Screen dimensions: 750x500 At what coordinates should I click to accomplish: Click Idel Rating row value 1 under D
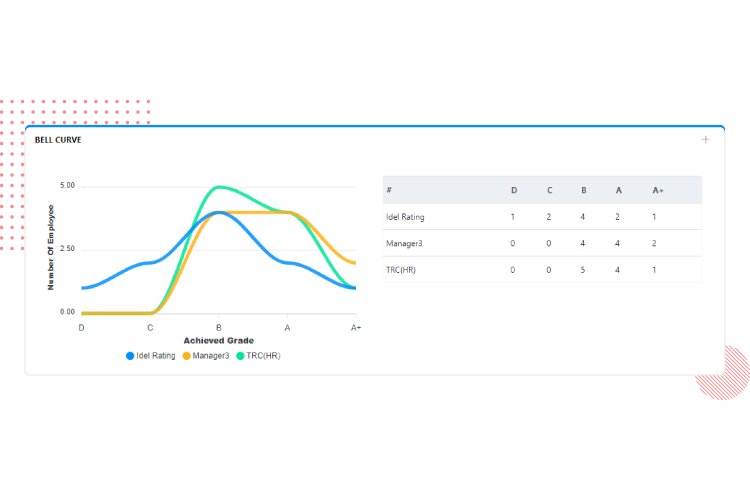pyautogui.click(x=512, y=217)
